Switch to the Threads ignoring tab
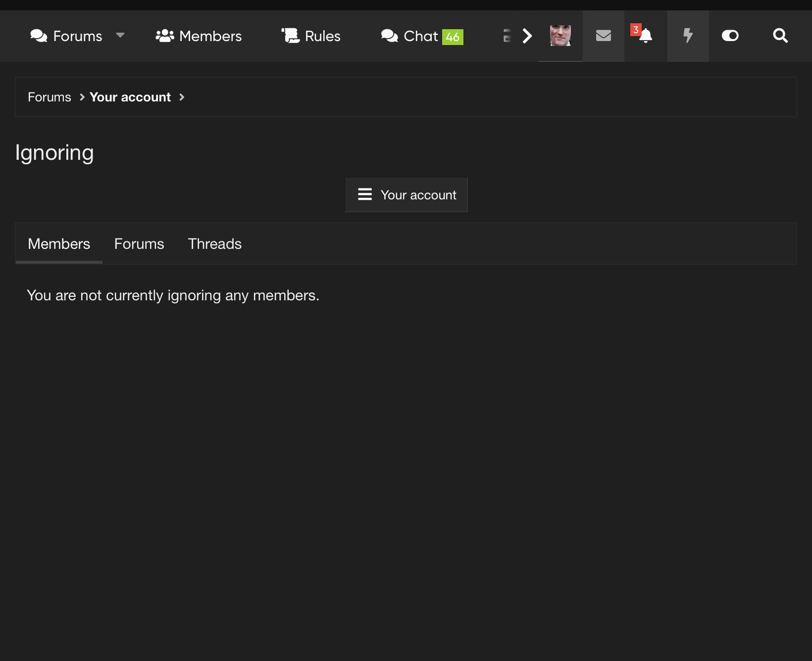Viewport: 812px width, 661px height. click(215, 244)
